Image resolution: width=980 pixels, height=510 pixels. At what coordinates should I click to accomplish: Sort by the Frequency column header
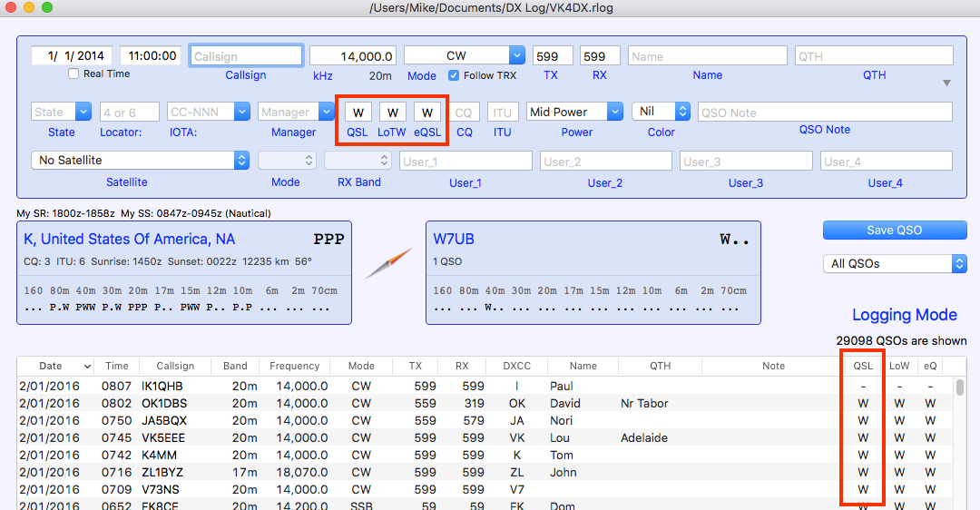coord(294,367)
